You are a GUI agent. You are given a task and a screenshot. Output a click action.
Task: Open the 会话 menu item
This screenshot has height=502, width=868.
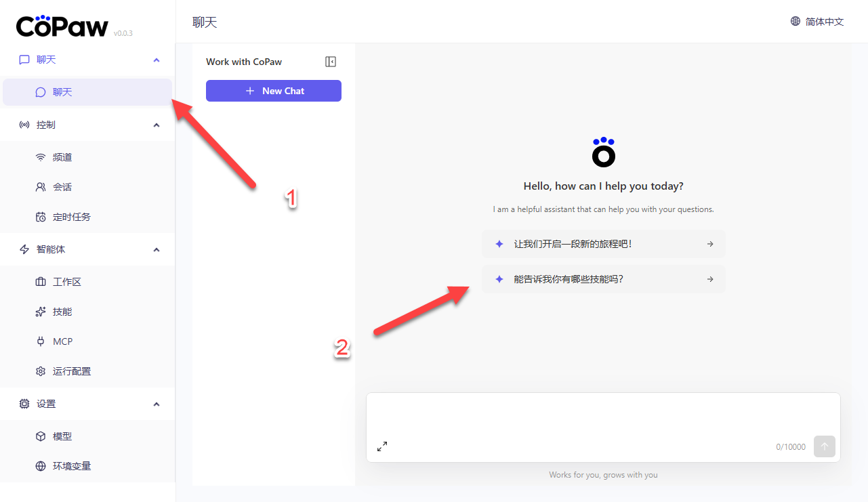(87, 187)
